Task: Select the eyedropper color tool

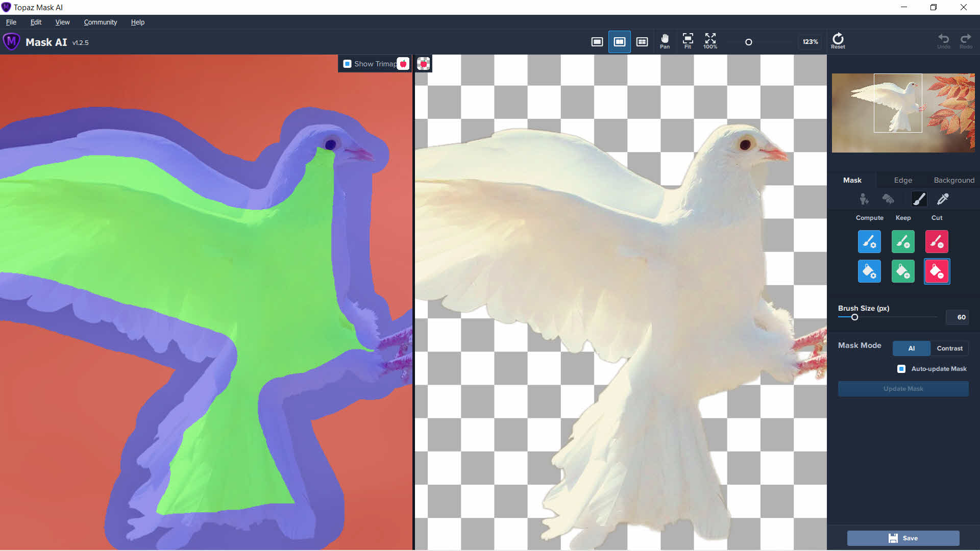Action: pos(943,199)
